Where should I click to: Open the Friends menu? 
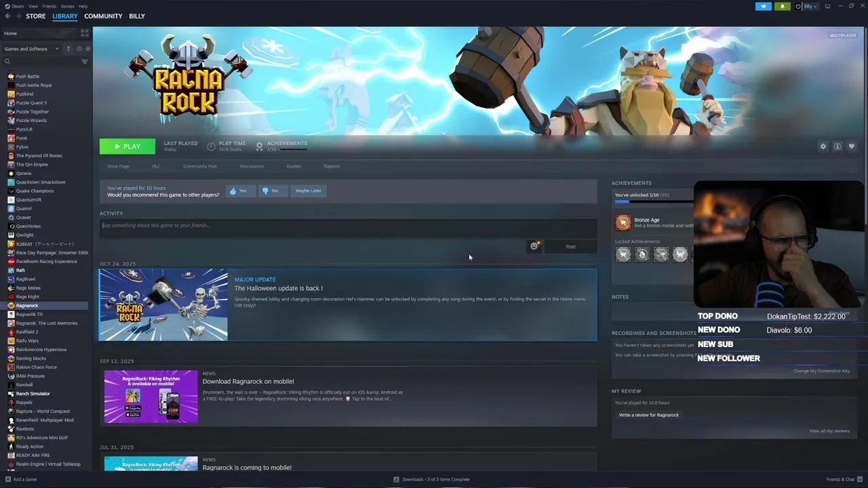pos(50,6)
